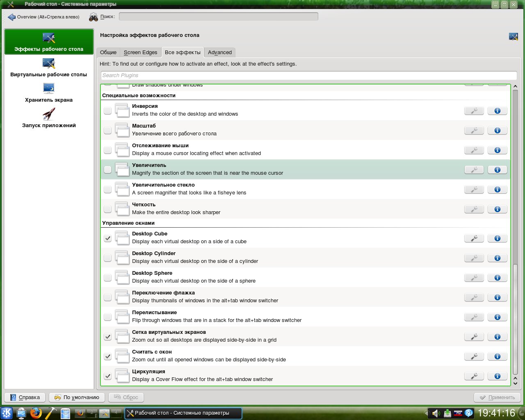Viewport: 525px width, 420px height.
Task: Enable the Четкость checkbox
Action: click(107, 209)
